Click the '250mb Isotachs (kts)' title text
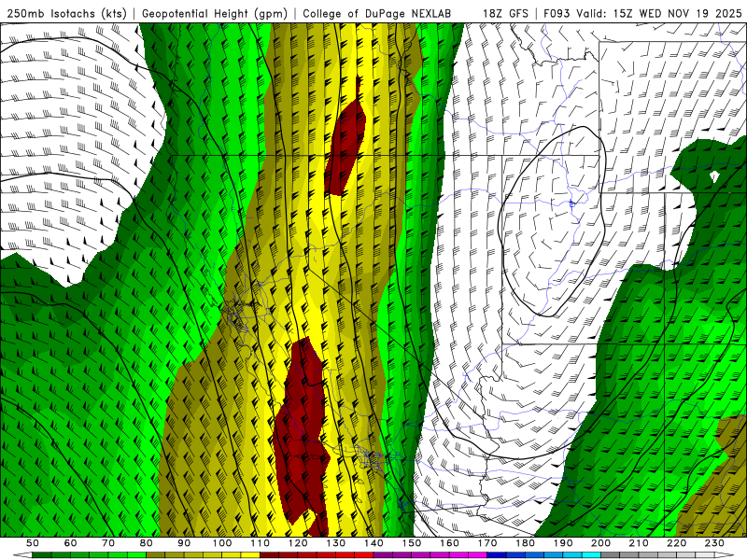This screenshot has height=560, width=747. [66, 13]
